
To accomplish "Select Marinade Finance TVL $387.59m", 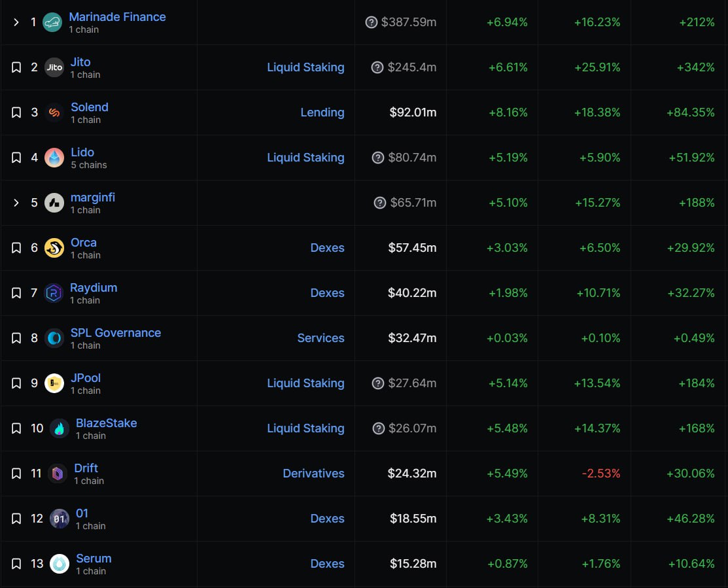I will pos(409,22).
